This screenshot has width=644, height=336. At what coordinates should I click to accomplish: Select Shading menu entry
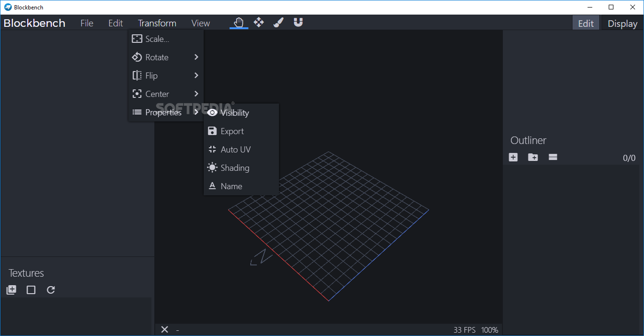pos(241,168)
